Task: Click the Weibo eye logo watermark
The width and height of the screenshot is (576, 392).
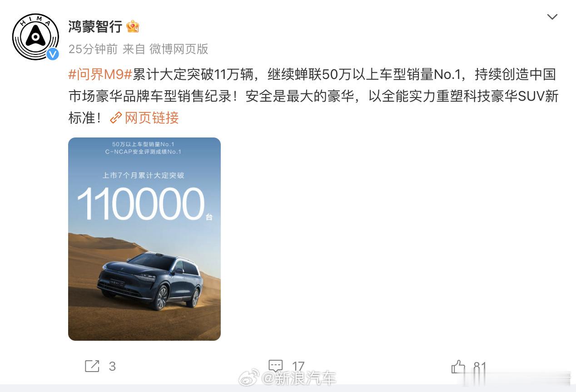Action: pos(249,378)
